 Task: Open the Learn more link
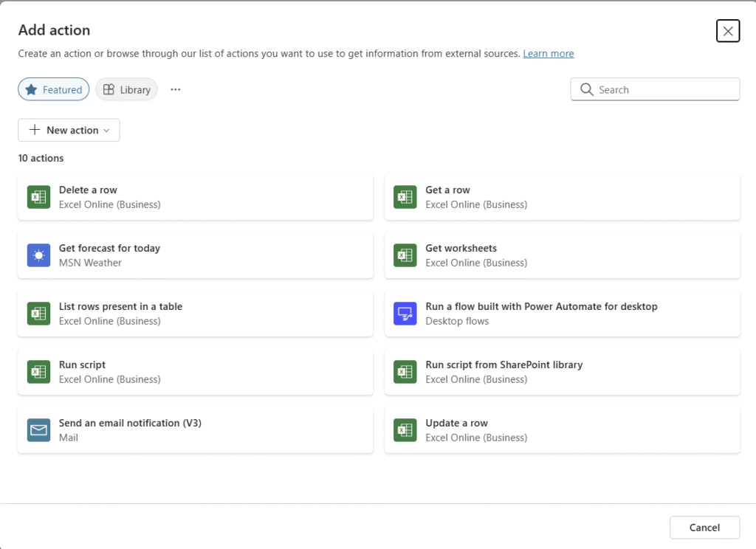549,54
